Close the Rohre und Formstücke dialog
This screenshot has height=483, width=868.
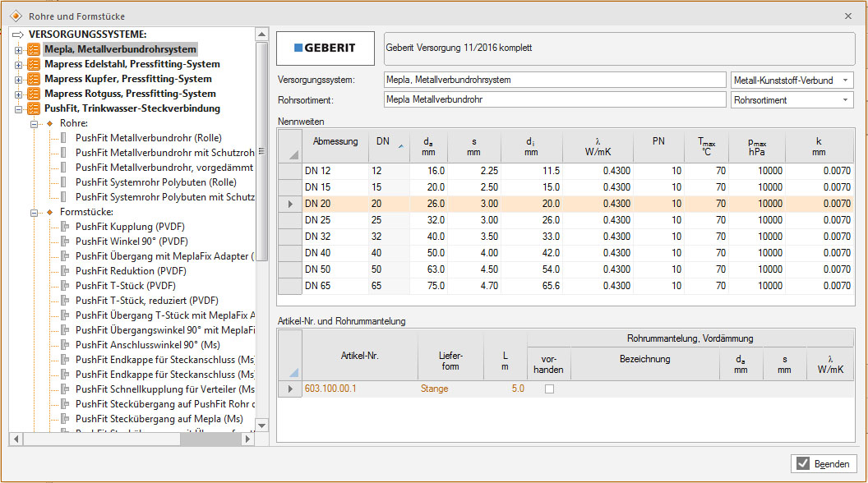point(848,16)
